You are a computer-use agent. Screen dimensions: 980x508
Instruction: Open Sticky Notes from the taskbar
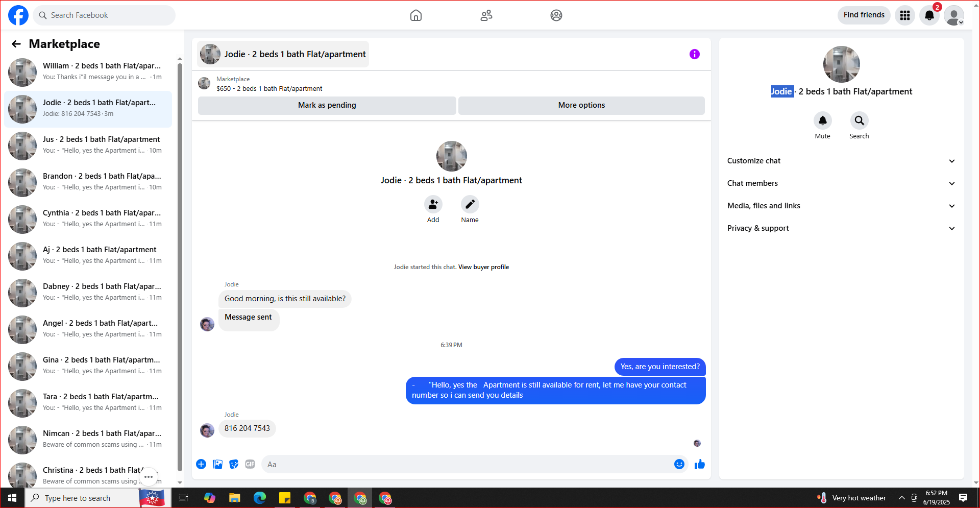point(285,498)
